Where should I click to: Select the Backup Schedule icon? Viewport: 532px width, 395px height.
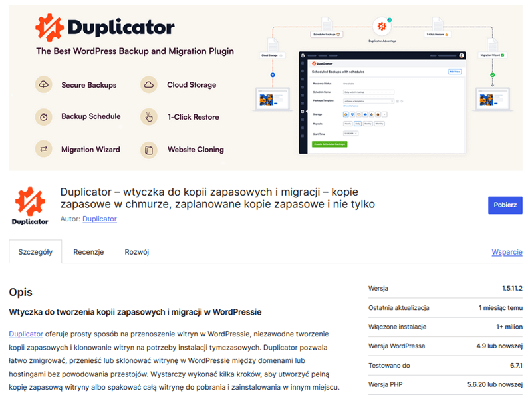tap(44, 117)
